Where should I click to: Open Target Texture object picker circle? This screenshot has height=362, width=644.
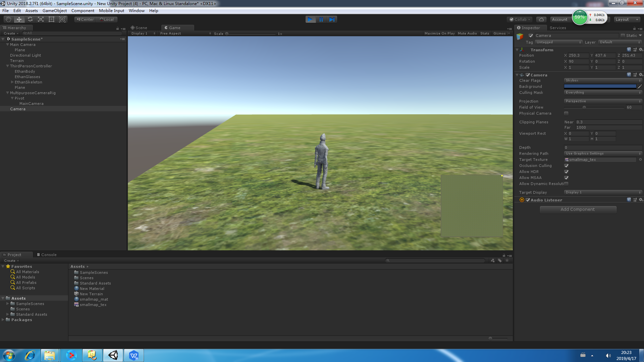[x=640, y=160]
